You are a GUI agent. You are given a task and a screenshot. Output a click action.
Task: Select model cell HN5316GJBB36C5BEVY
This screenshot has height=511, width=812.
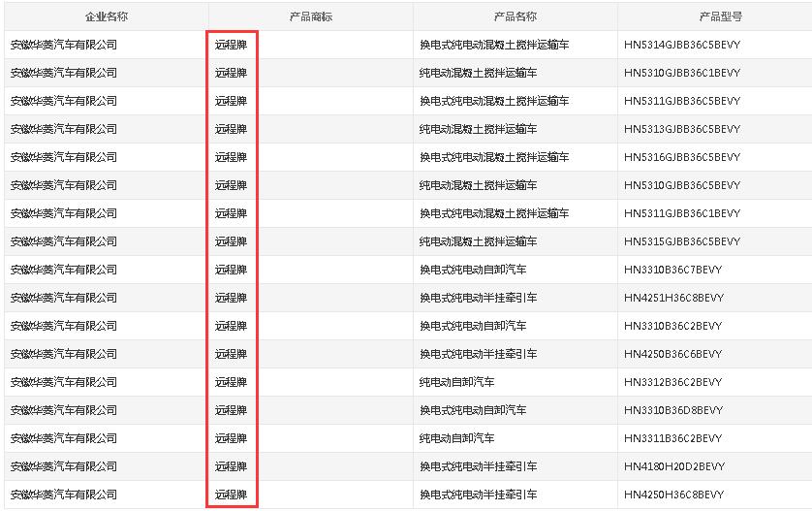[682, 157]
